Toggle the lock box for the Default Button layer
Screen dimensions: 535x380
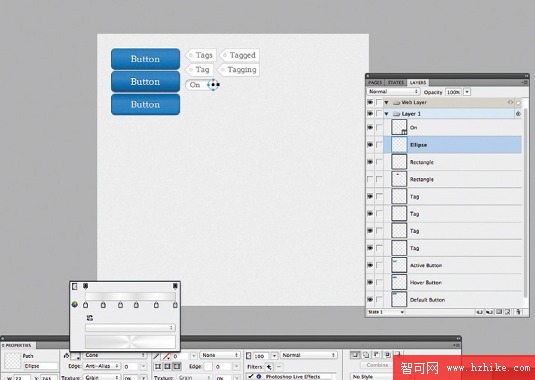(379, 299)
